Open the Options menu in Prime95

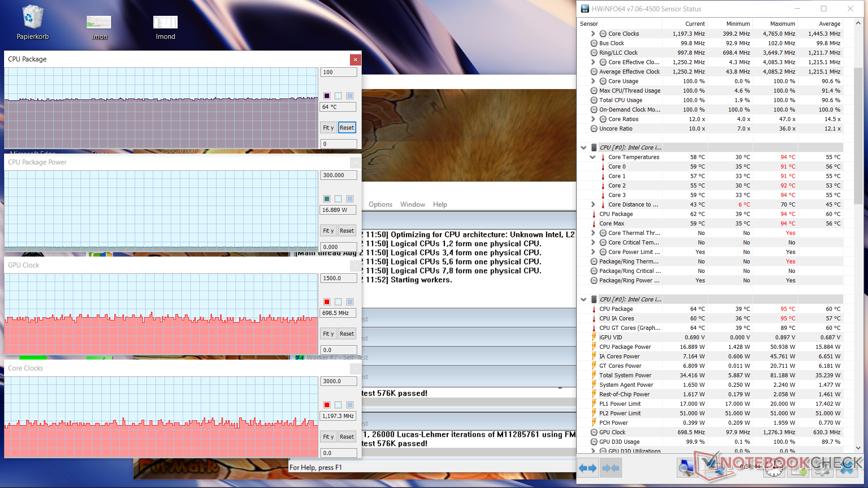pos(380,204)
